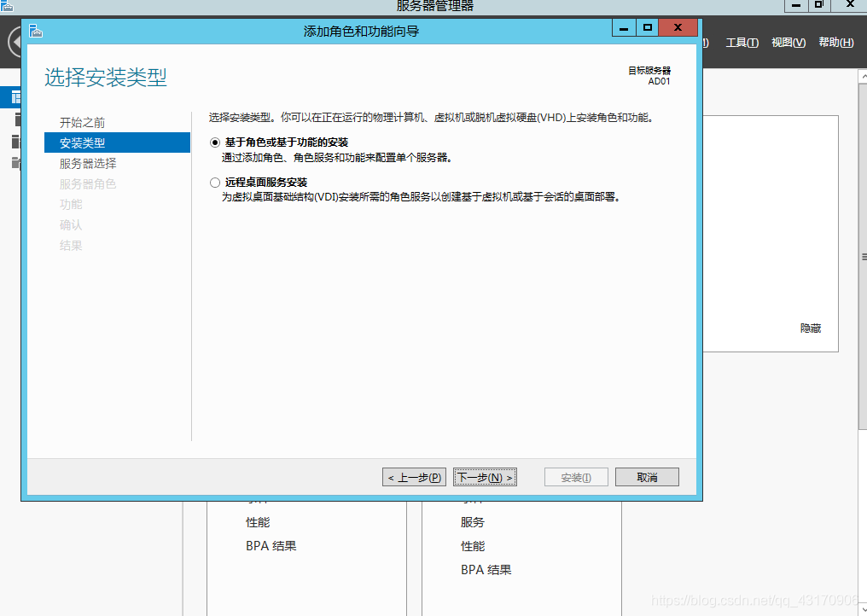Screen dimensions: 867x616
Task: Open 帮助(H) menu in Server Manager
Action: pyautogui.click(x=836, y=43)
